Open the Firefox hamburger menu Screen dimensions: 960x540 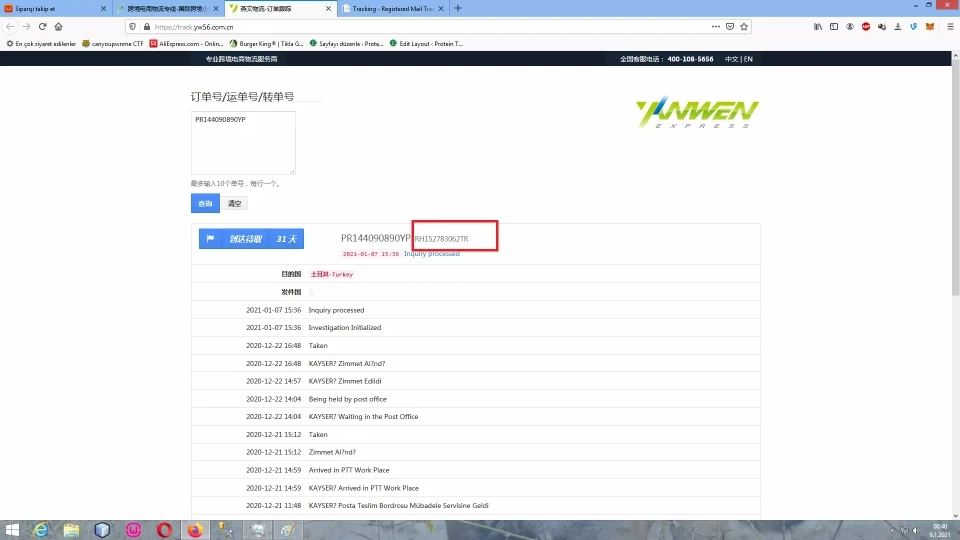pos(950,26)
